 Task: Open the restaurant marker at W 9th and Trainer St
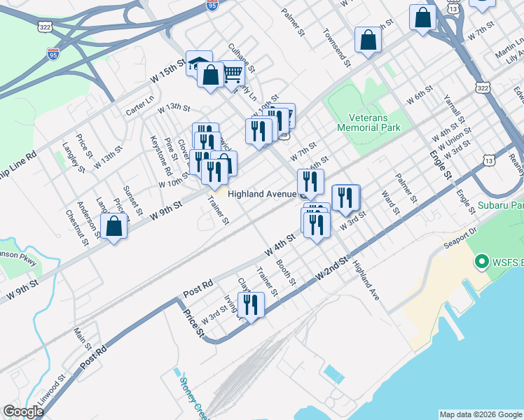(x=214, y=173)
